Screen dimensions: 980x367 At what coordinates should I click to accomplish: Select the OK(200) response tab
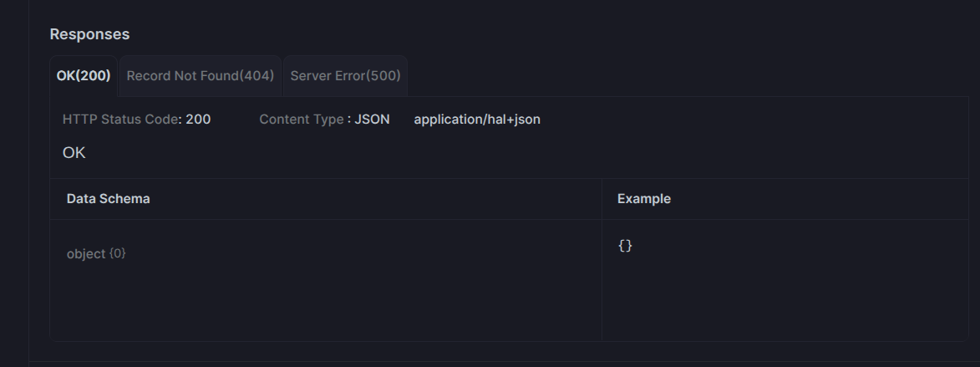(x=83, y=75)
